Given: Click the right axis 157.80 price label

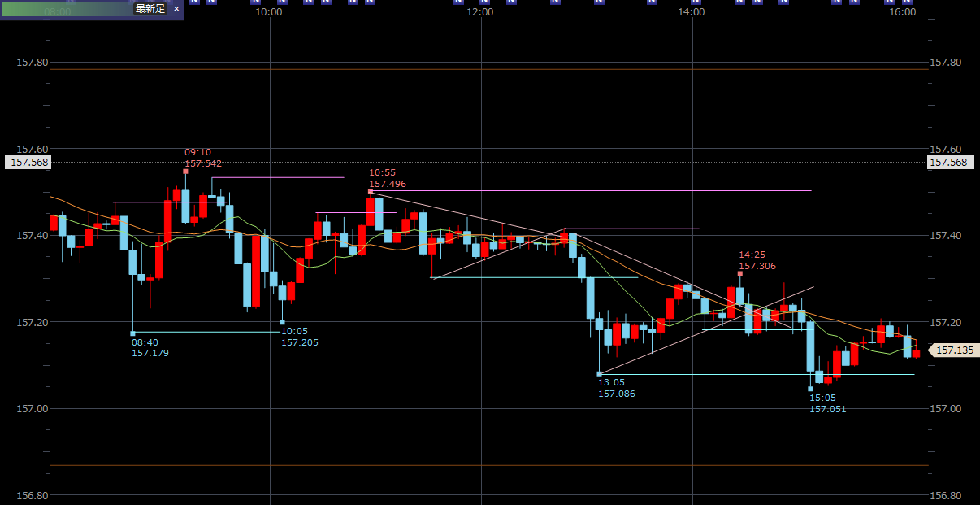Looking at the screenshot, I should (946, 63).
